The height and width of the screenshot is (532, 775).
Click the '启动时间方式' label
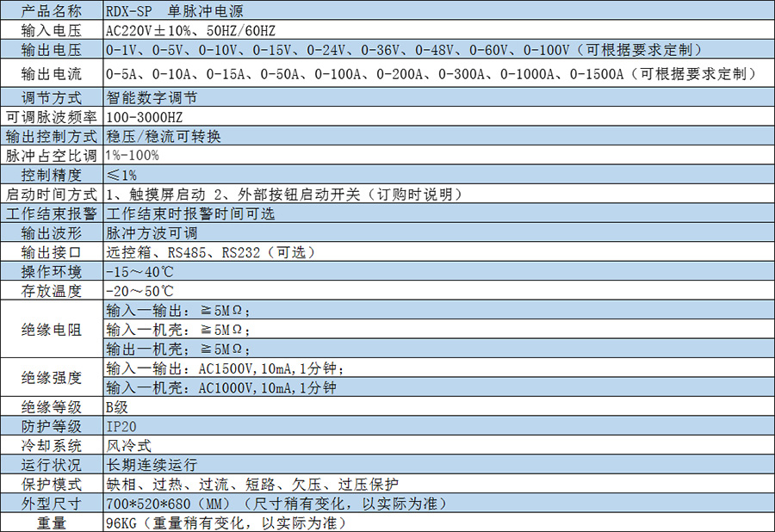(52, 195)
